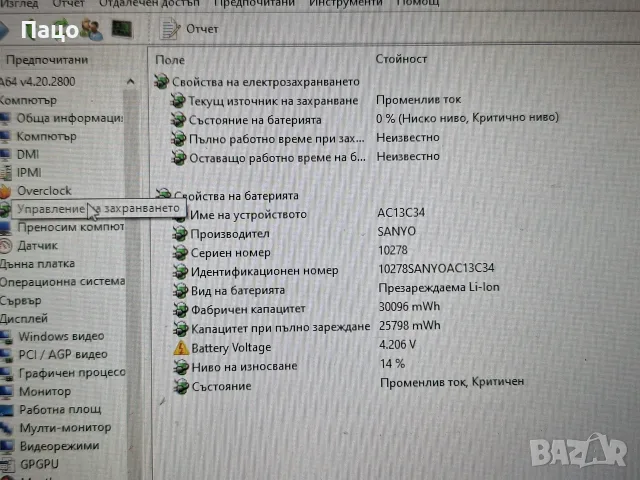This screenshot has width=640, height=480.
Task: Open the Помощ menu
Action: pos(418,3)
